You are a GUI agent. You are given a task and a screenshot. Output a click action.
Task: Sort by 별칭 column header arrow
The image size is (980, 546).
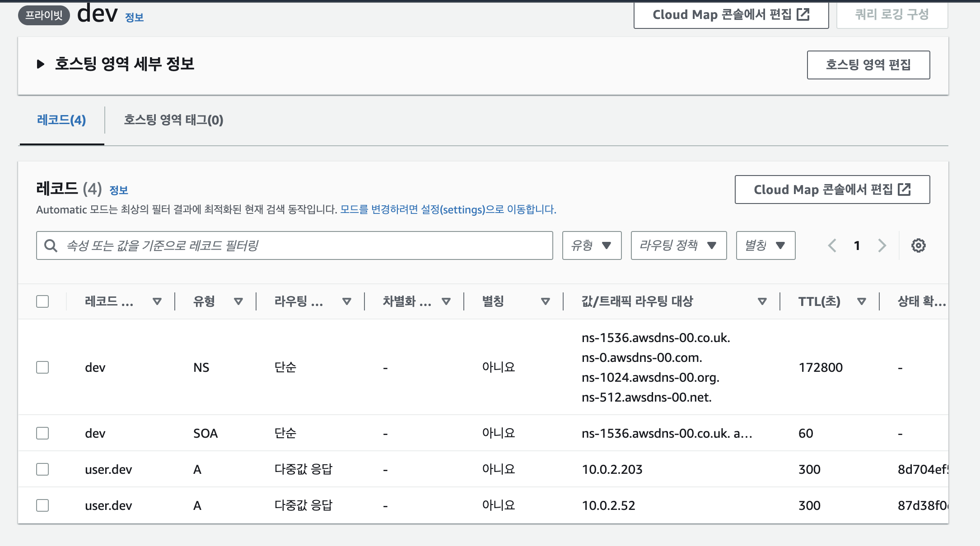pos(545,301)
